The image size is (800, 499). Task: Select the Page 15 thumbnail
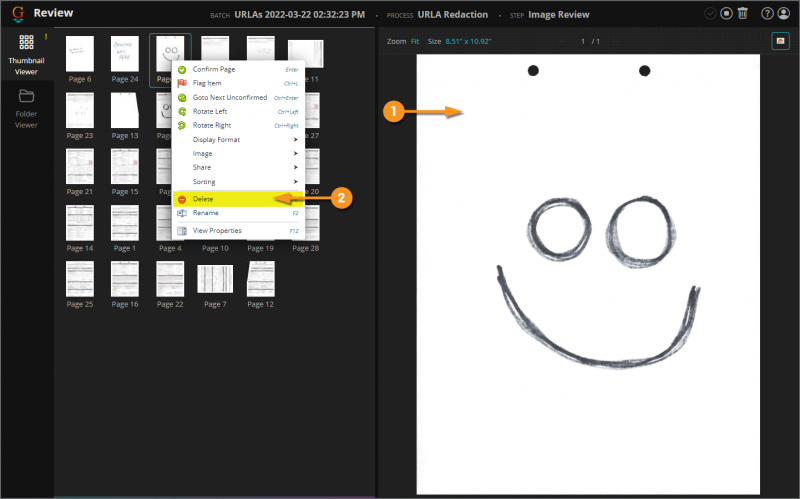point(125,166)
